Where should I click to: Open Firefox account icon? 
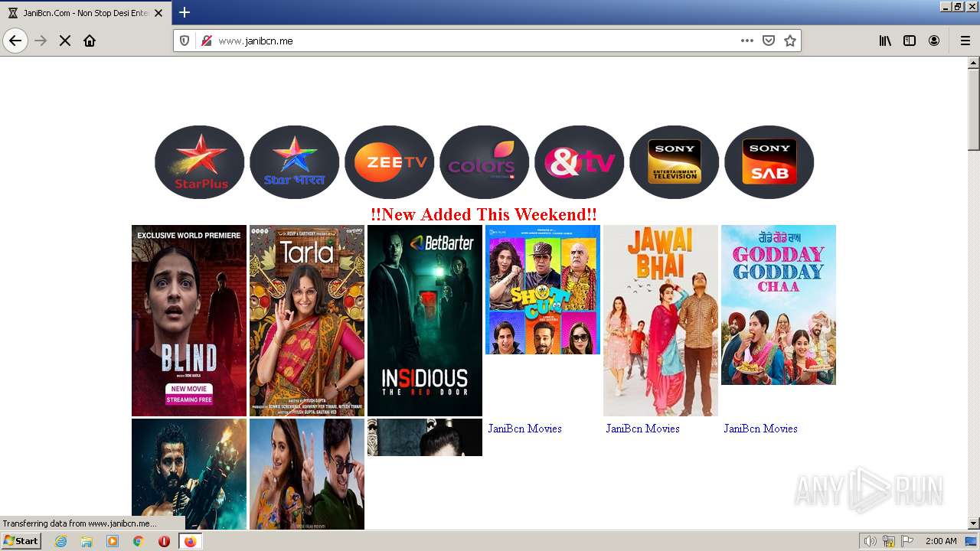934,41
